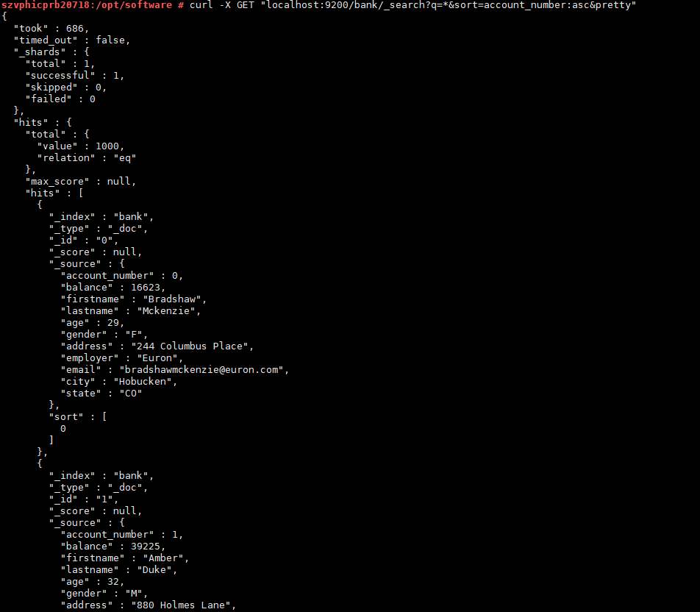Click the city "Hobucken" value
This screenshot has width=700, height=612.
(x=149, y=381)
